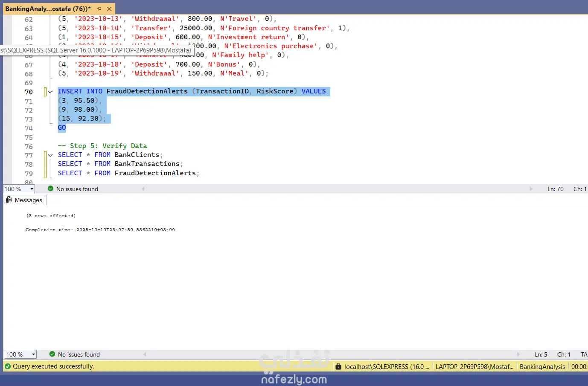Click line number 70 in the gutter
This screenshot has height=386, width=588.
tap(29, 92)
